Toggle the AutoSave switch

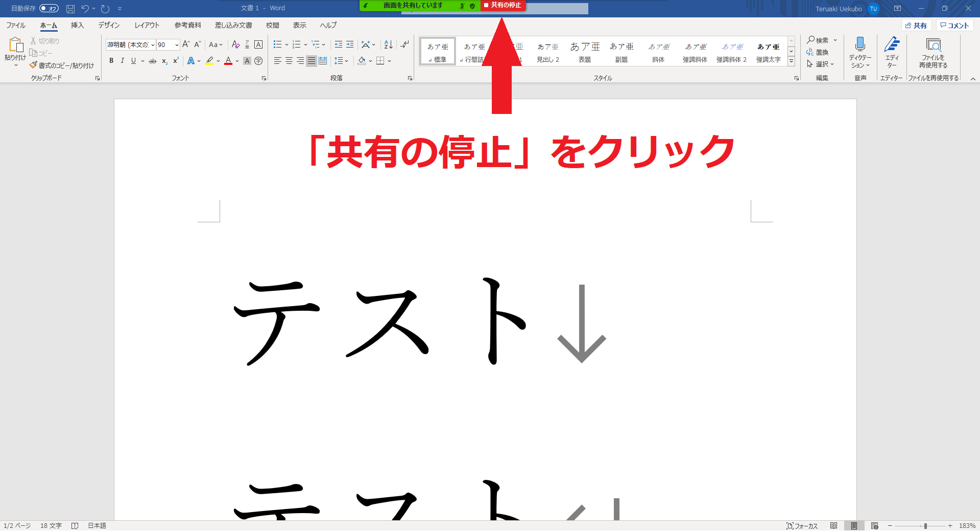pos(49,8)
